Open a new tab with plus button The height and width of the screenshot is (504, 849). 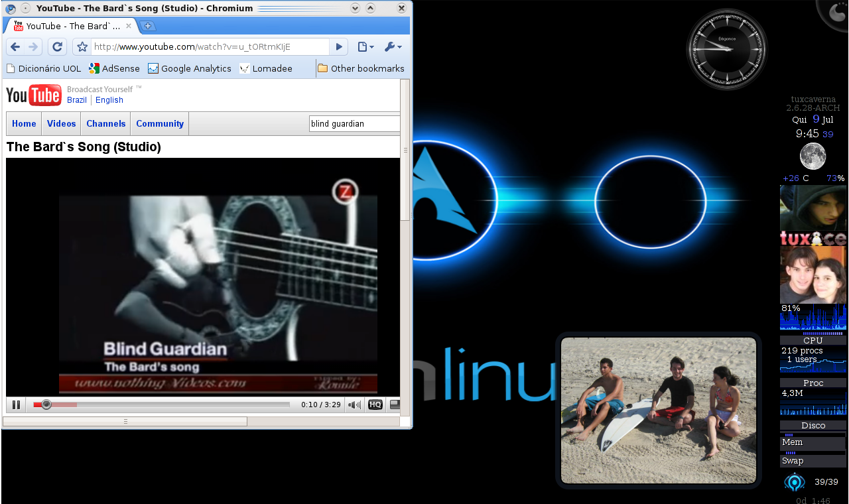click(148, 26)
